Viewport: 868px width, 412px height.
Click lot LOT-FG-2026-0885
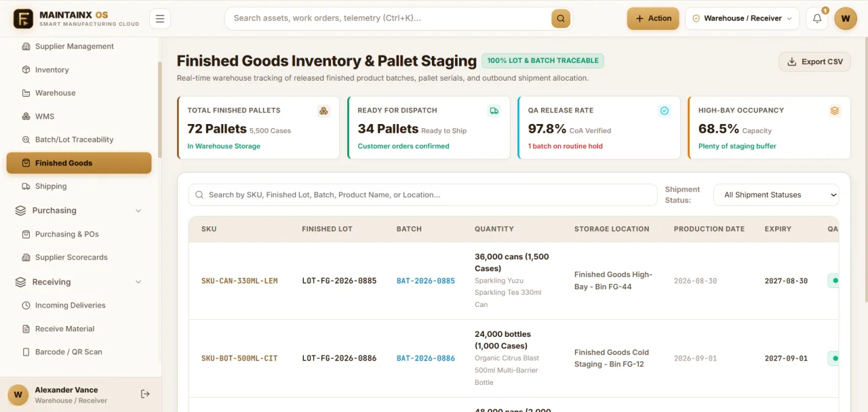click(x=339, y=281)
